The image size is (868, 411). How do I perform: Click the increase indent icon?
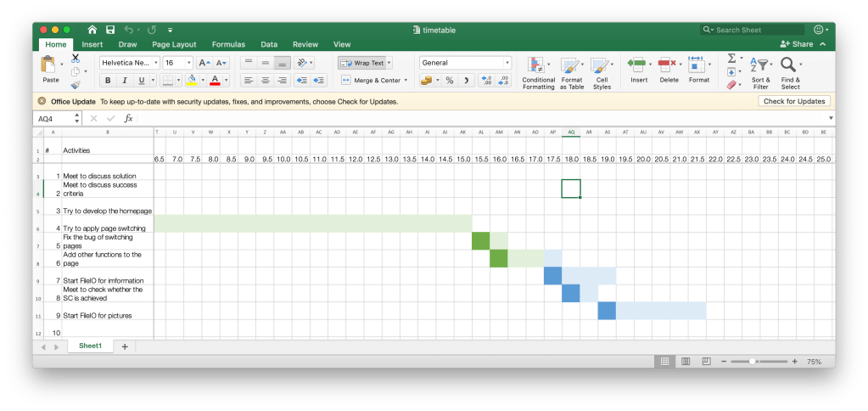pyautogui.click(x=319, y=81)
